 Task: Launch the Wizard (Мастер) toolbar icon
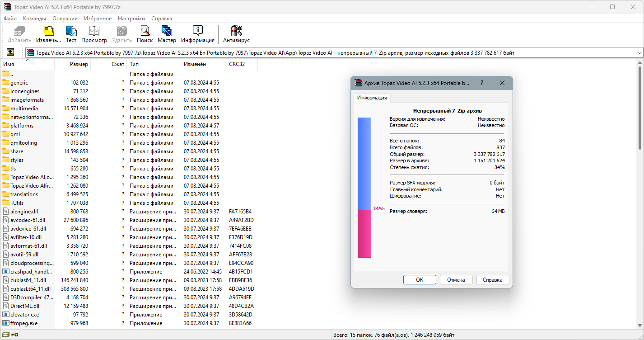[x=167, y=31]
